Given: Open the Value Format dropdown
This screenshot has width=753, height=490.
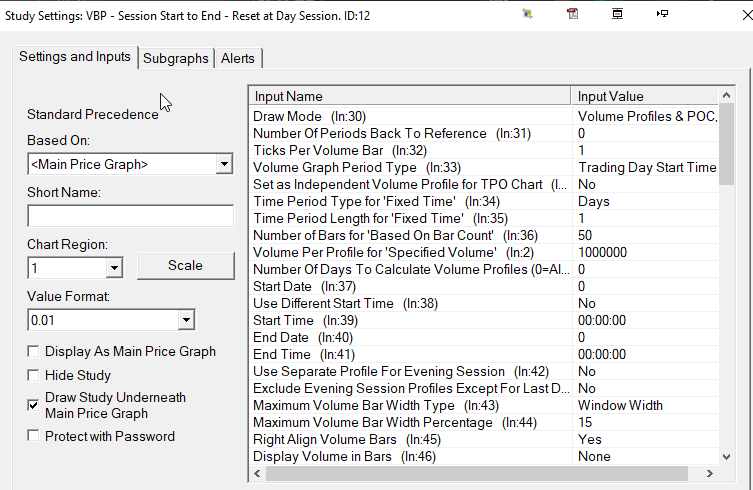Looking at the screenshot, I should pos(185,320).
